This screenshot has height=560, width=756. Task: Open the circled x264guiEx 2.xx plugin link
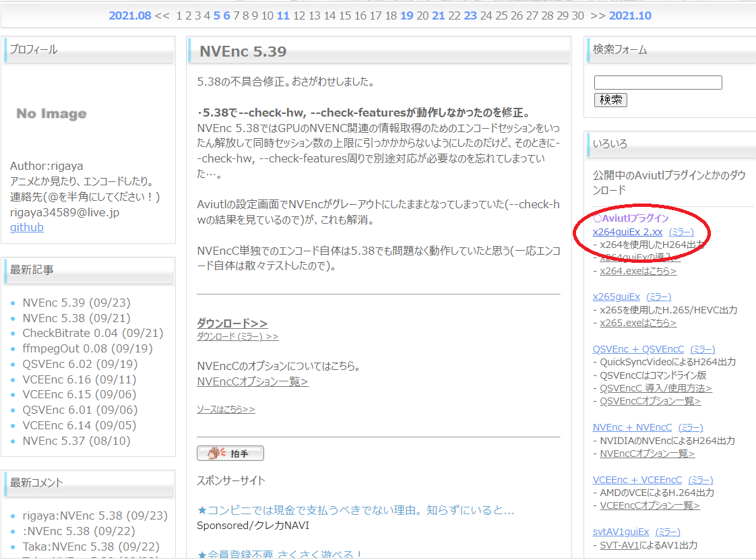click(627, 232)
